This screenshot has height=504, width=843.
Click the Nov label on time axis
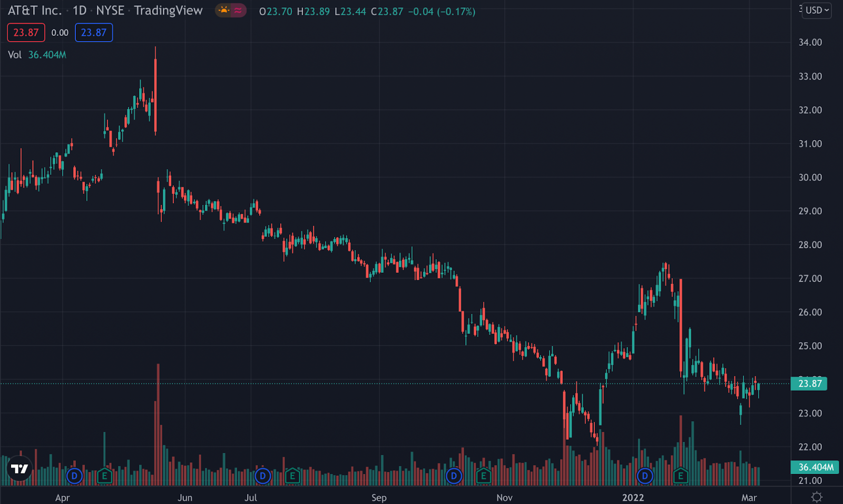click(x=504, y=498)
